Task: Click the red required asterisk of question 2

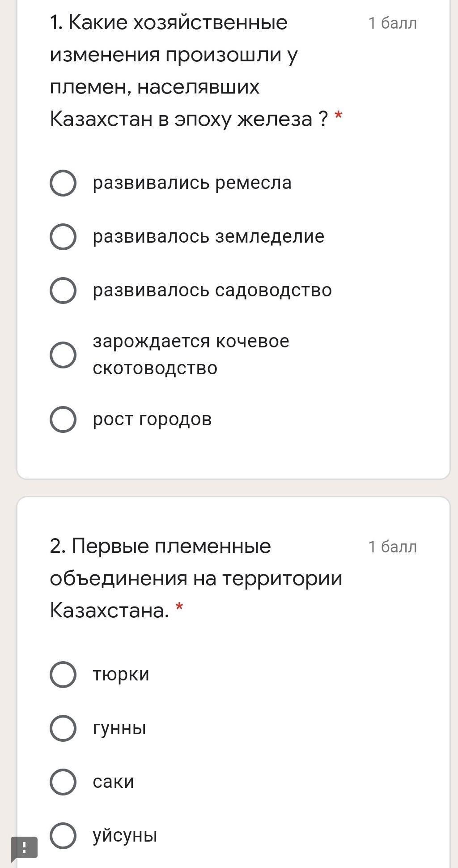Action: pos(179,607)
